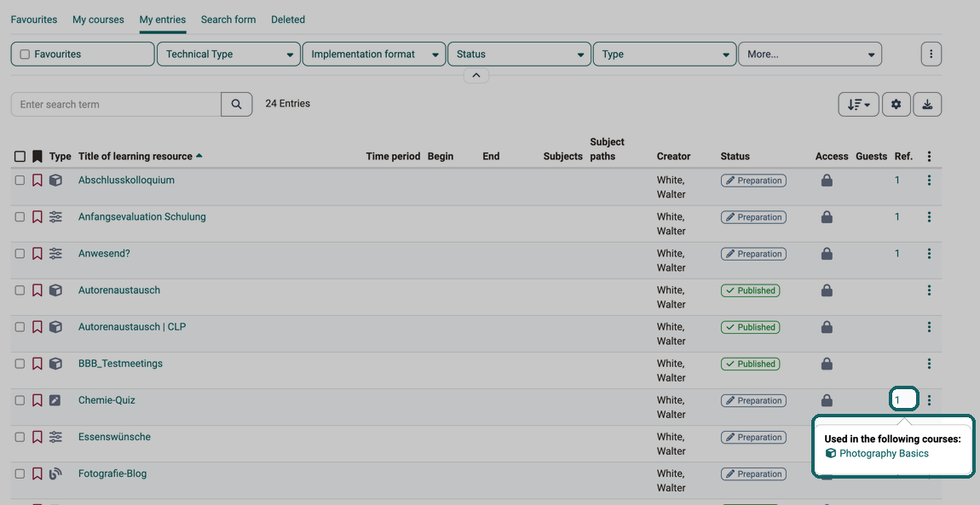Open actions menu for BBB_Testmeetings row
This screenshot has height=505, width=980.
coord(930,364)
